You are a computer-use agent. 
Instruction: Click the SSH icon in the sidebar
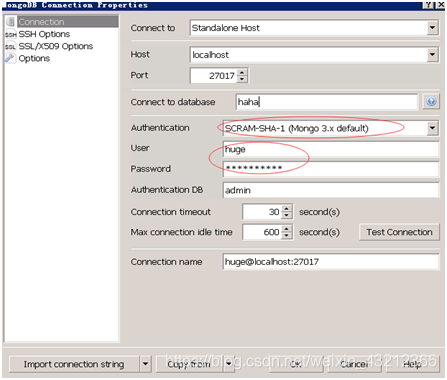click(x=10, y=34)
